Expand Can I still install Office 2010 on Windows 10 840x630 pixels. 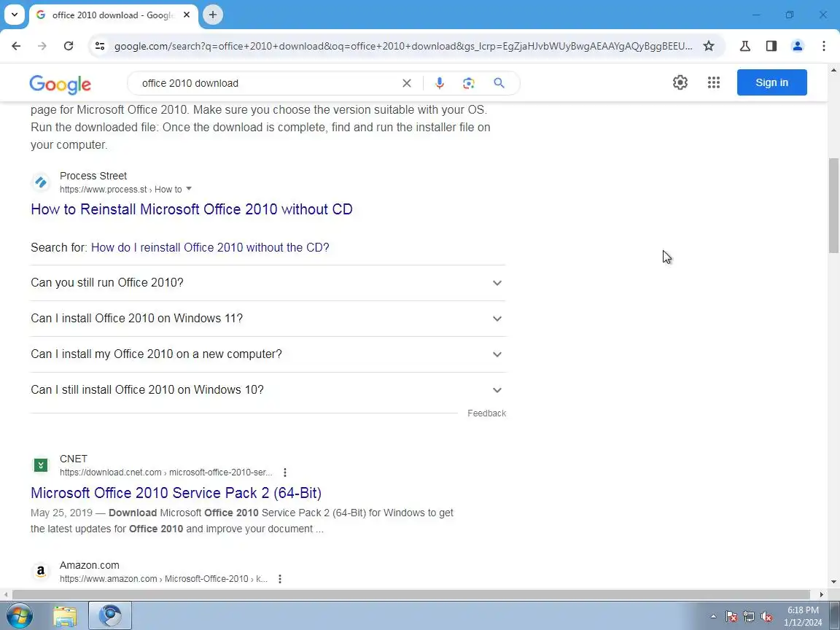[x=268, y=390]
